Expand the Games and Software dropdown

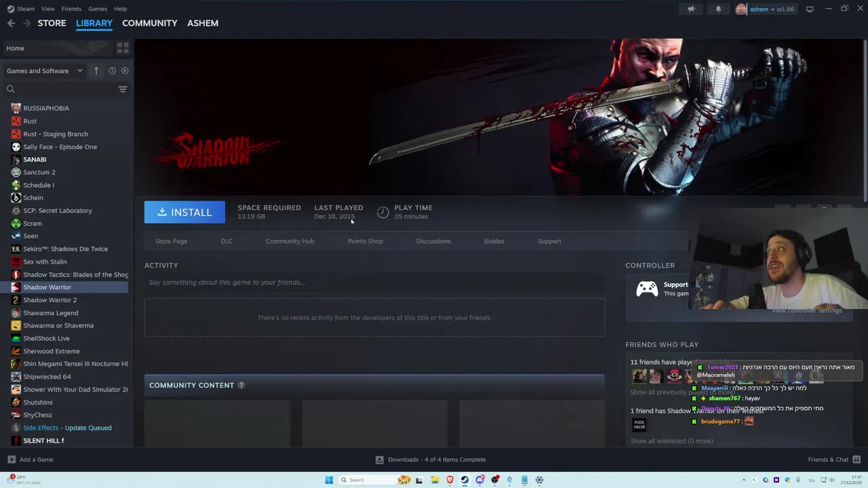point(44,70)
